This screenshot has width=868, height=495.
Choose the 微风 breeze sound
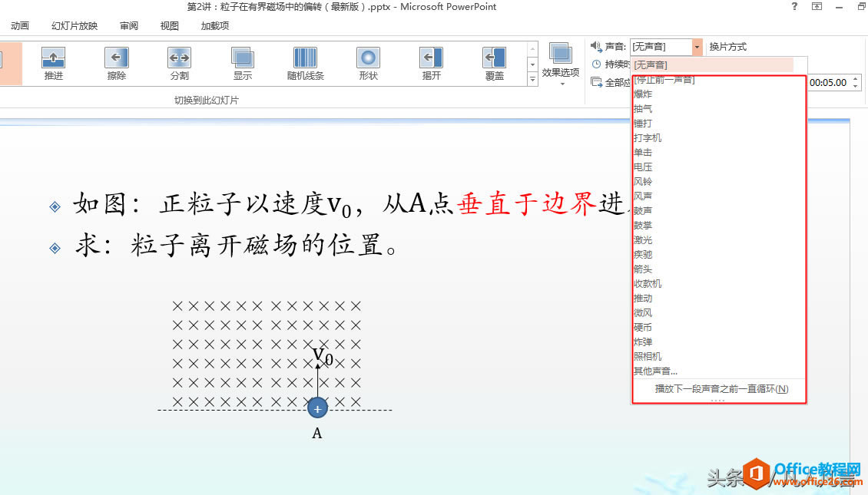tap(643, 312)
